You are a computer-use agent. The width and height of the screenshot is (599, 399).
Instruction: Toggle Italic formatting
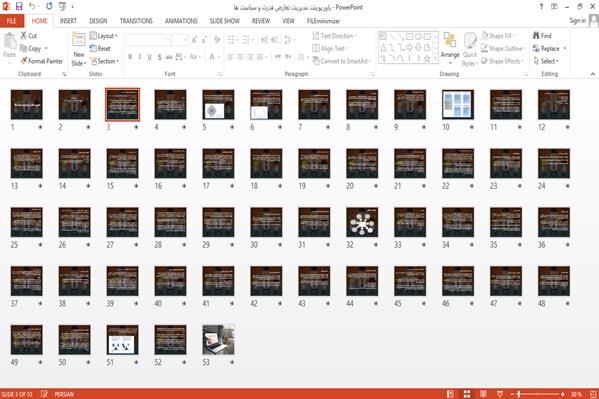click(140, 57)
